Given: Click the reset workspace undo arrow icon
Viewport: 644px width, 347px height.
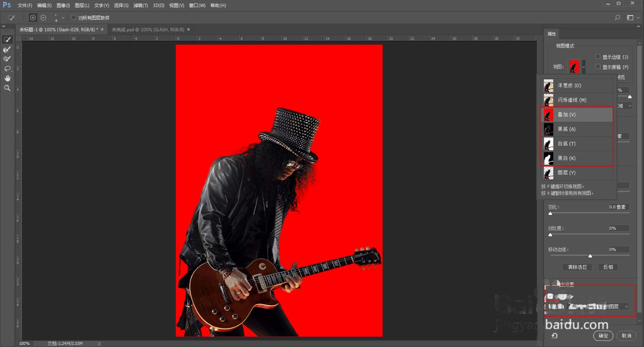Looking at the screenshot, I should pos(555,336).
